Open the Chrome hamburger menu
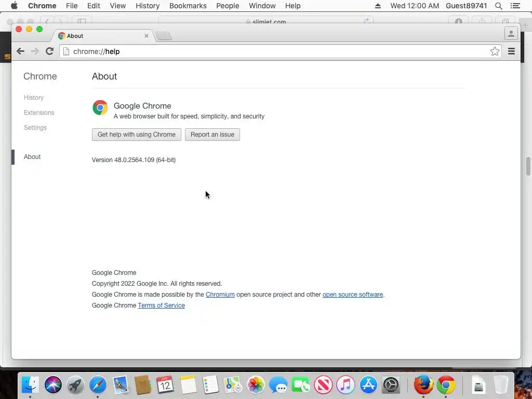The height and width of the screenshot is (399, 532). (511, 51)
